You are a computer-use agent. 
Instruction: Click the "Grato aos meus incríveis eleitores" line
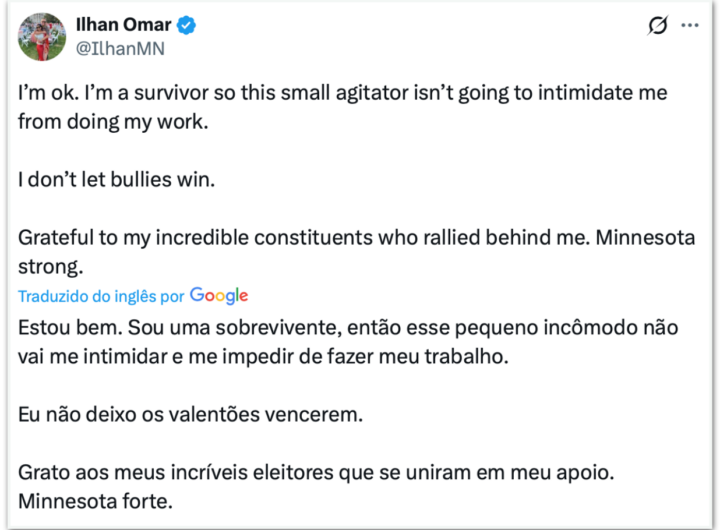point(205,471)
